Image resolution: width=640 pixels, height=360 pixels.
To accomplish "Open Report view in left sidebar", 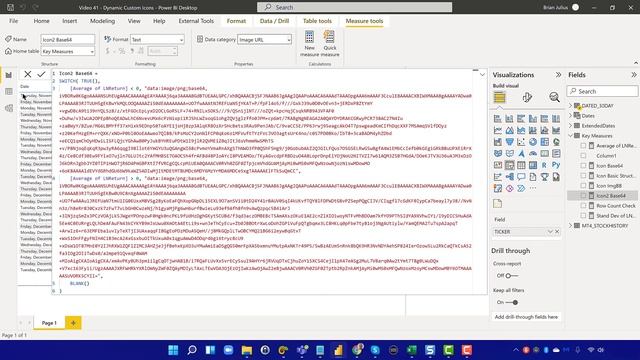I will [x=9, y=75].
